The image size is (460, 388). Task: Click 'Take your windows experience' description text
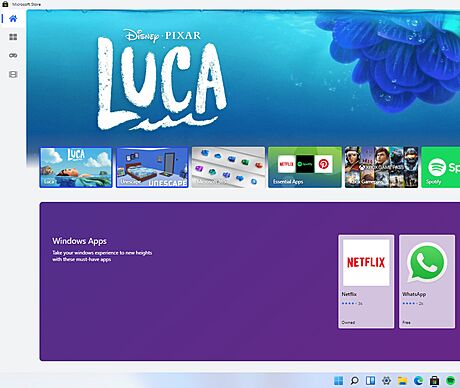pos(102,256)
